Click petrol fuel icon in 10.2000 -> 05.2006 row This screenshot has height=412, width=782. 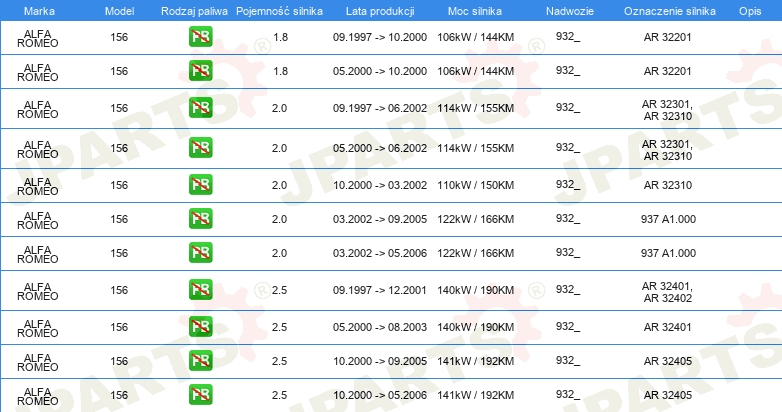pyautogui.click(x=200, y=395)
